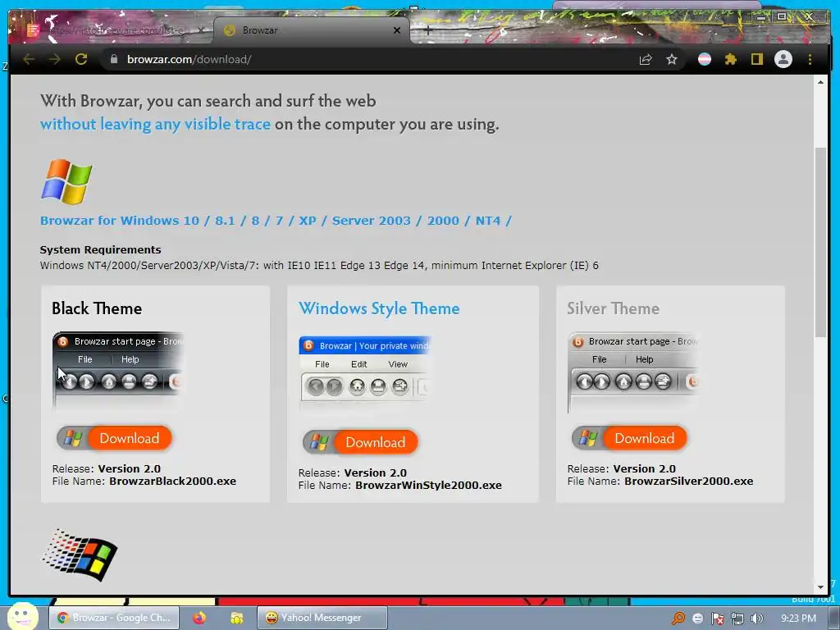The height and width of the screenshot is (630, 840).
Task: Close the Browzar tab
Action: click(x=397, y=30)
